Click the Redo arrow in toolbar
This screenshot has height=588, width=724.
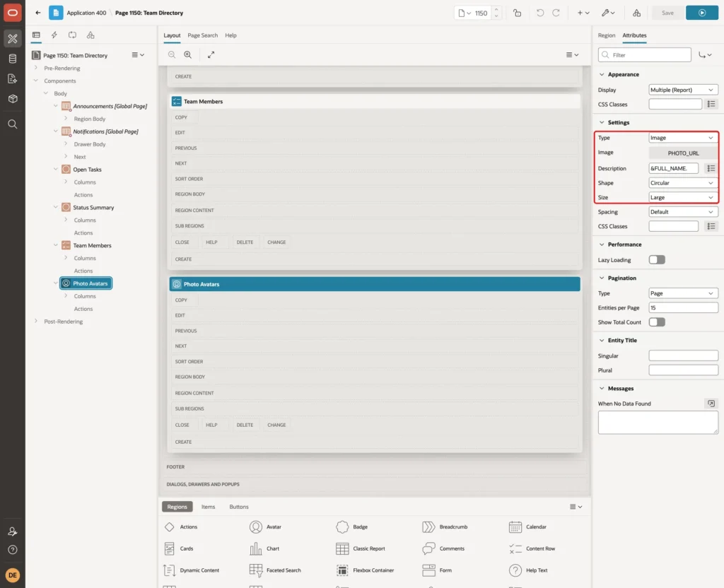(x=556, y=13)
